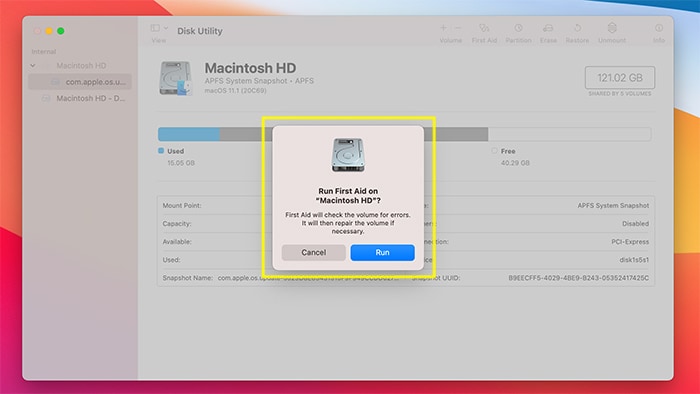Screen dimensions: 700x394
Task: Click the APFS System Snapshot value
Action: coord(613,206)
